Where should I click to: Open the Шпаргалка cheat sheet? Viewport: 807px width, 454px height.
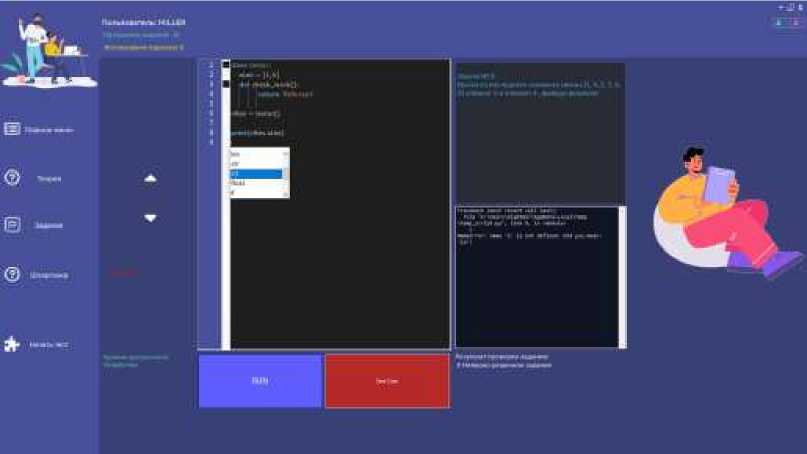click(36, 275)
